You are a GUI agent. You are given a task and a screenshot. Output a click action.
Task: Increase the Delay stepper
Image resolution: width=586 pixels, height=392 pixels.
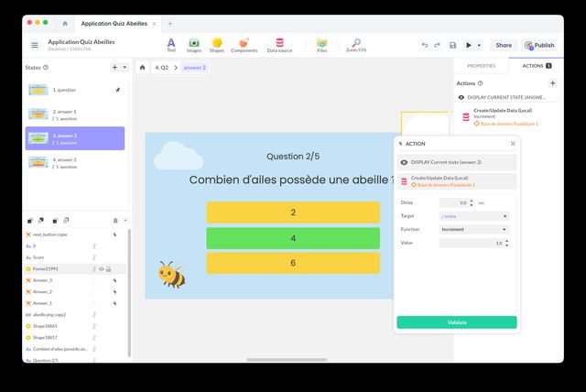pyautogui.click(x=472, y=201)
